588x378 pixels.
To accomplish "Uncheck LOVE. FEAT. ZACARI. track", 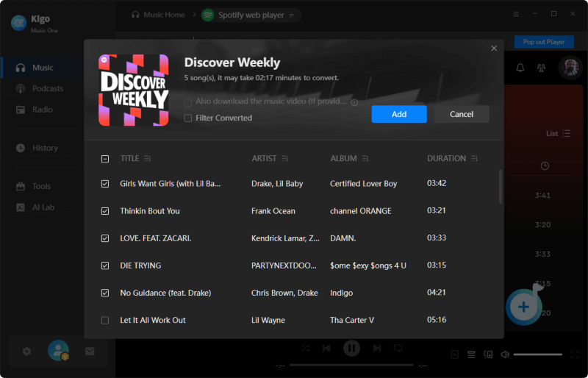I will pos(105,238).
